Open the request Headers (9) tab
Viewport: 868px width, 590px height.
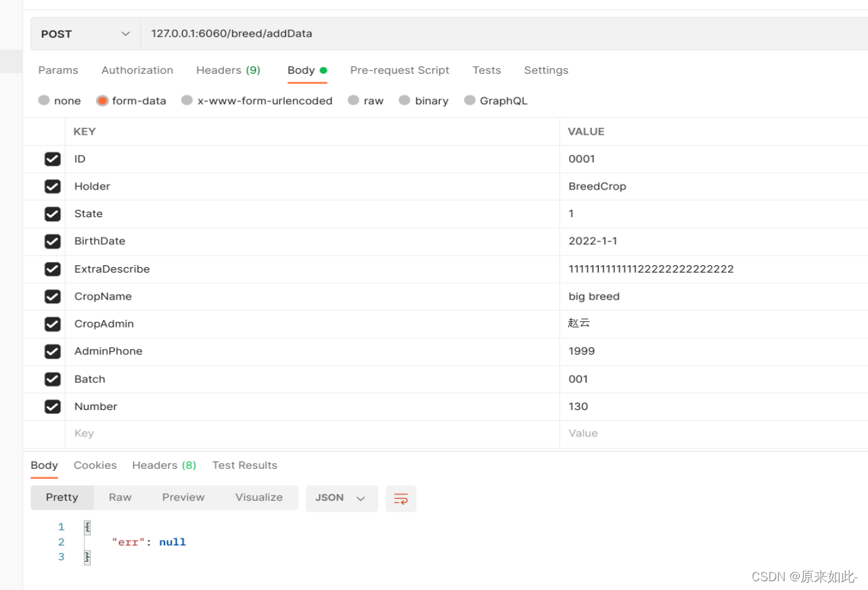(x=228, y=70)
